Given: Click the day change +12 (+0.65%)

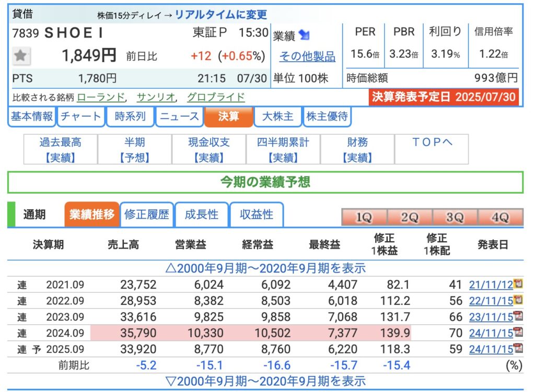Looking at the screenshot, I should coord(228,56).
